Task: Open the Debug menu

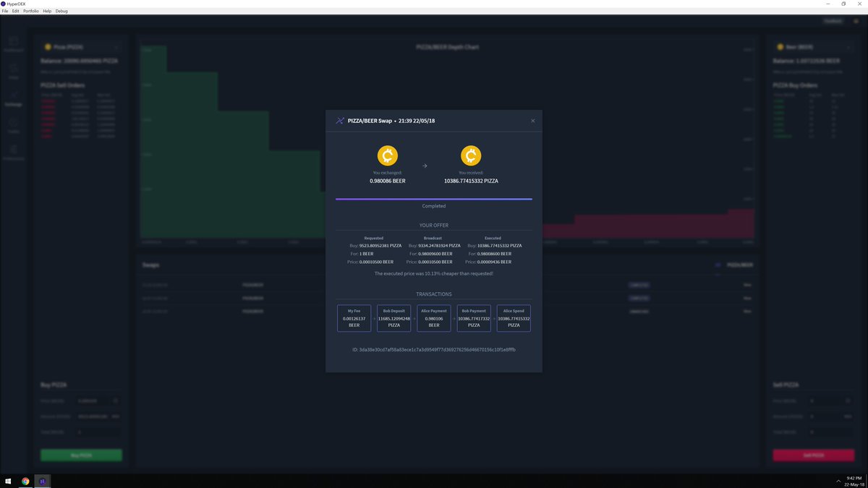Action: pos(61,11)
